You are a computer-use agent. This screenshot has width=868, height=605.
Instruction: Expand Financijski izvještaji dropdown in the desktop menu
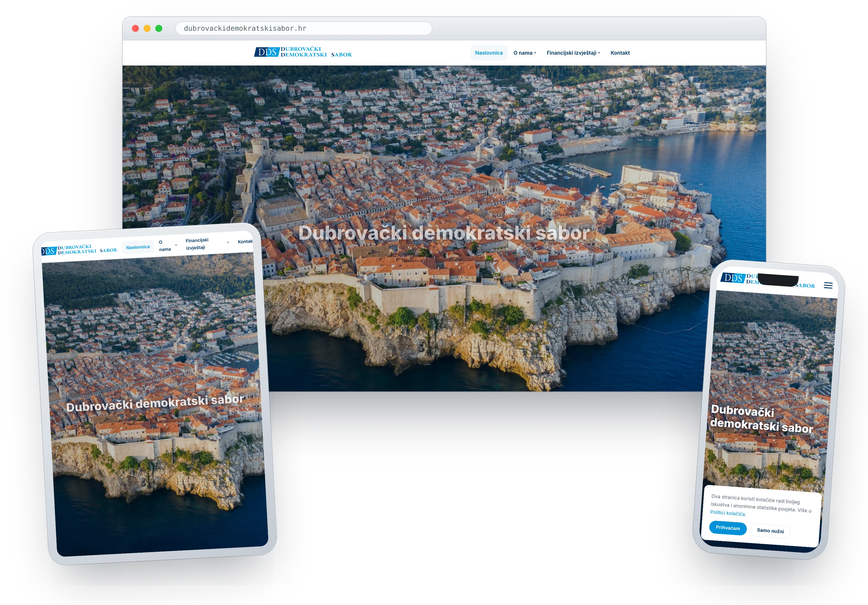pyautogui.click(x=573, y=53)
